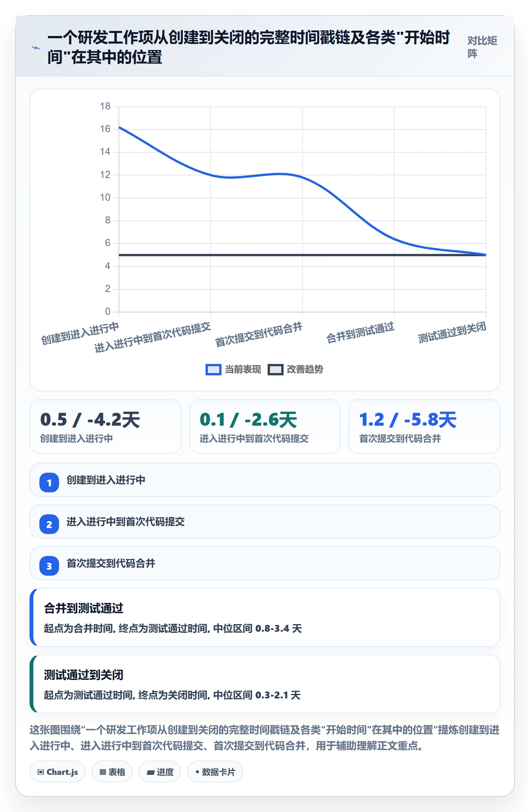Click x-axis label 合并到测试通过
The height and width of the screenshot is (812, 530).
[x=360, y=333]
